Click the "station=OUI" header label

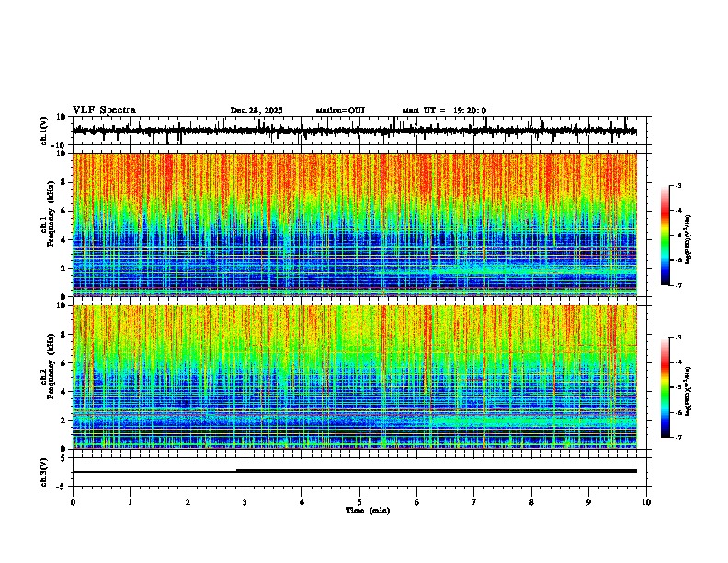(x=340, y=110)
